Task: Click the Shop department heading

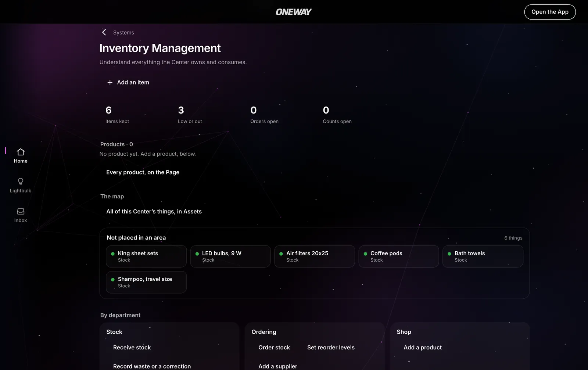Action: [404, 332]
